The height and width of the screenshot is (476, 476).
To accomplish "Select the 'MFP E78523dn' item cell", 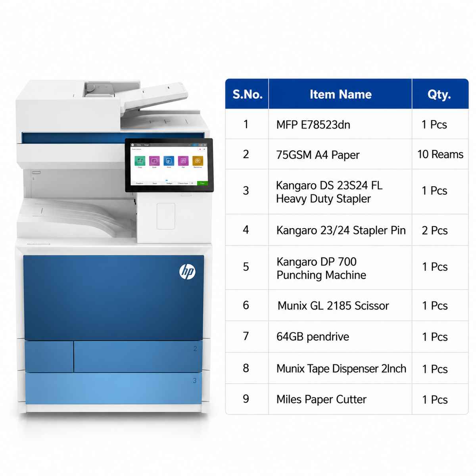I will pos(340,124).
